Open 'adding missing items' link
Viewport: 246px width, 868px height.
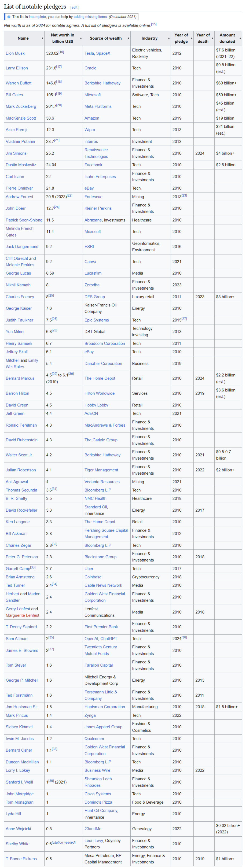pyautogui.click(x=90, y=17)
